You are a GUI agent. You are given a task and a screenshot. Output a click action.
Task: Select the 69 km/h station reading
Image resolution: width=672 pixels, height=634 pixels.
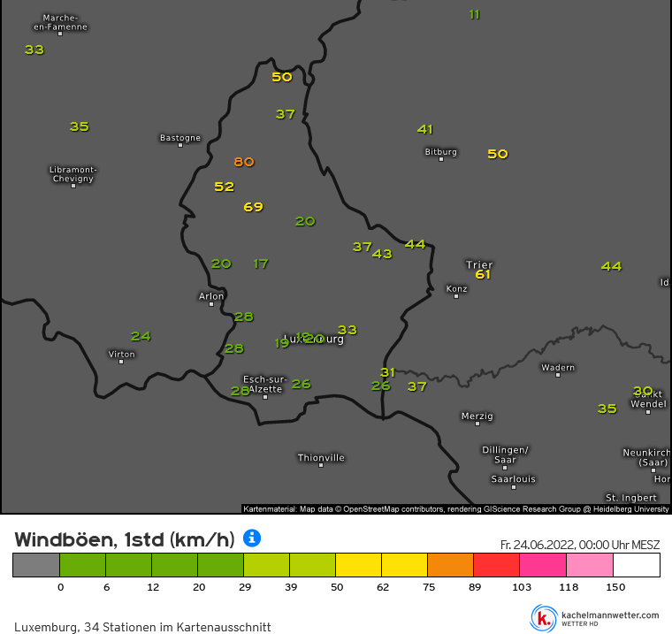tap(253, 207)
